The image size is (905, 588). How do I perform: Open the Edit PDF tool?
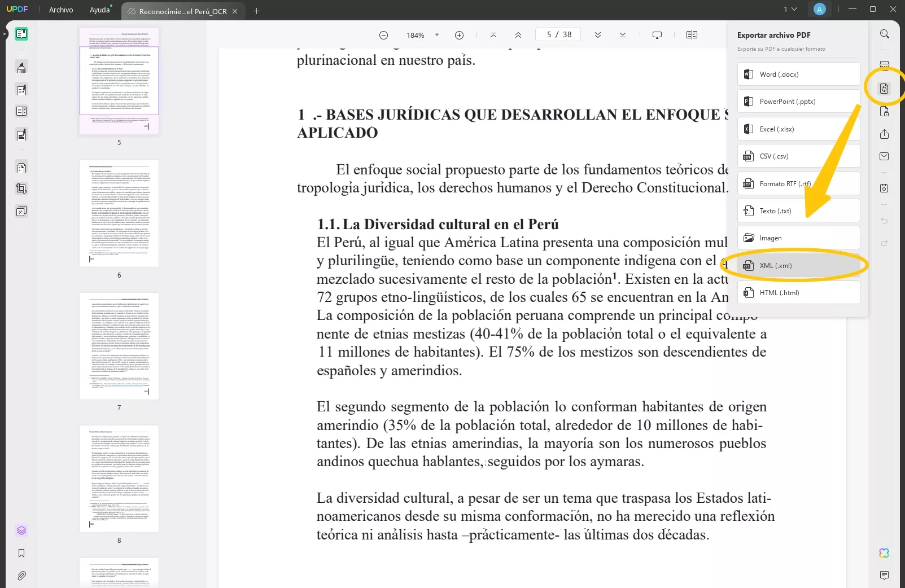[21, 90]
